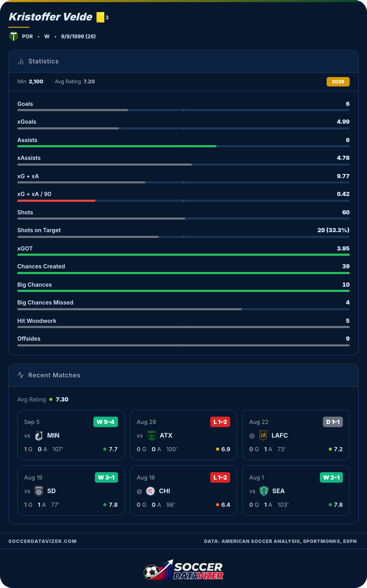Visit the SOCCERDATAVIZER.COM link

pos(42,541)
